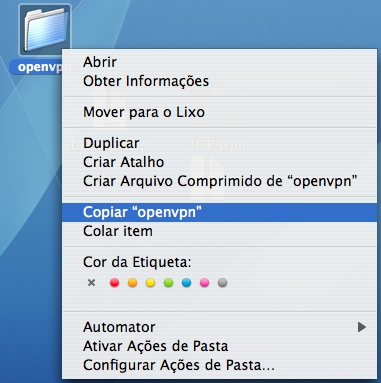Select Criar Arquivo Comprimido de "openvpn"
The width and height of the screenshot is (381, 383).
[x=220, y=182]
